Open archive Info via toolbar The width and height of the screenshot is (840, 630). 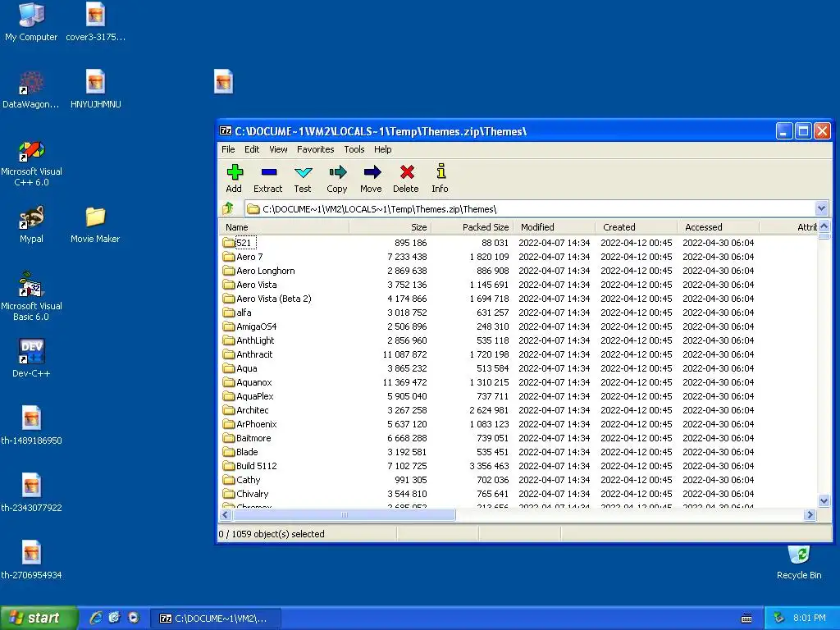[441, 178]
